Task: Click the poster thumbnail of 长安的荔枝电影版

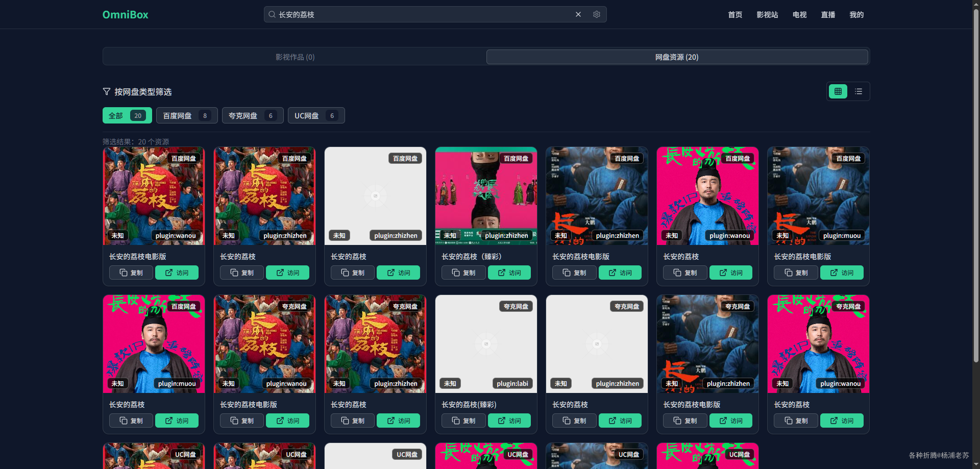Action: [153, 195]
